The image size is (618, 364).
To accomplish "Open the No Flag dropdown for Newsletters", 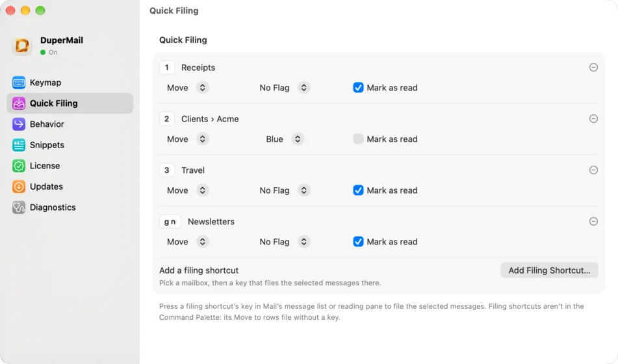I will point(284,241).
